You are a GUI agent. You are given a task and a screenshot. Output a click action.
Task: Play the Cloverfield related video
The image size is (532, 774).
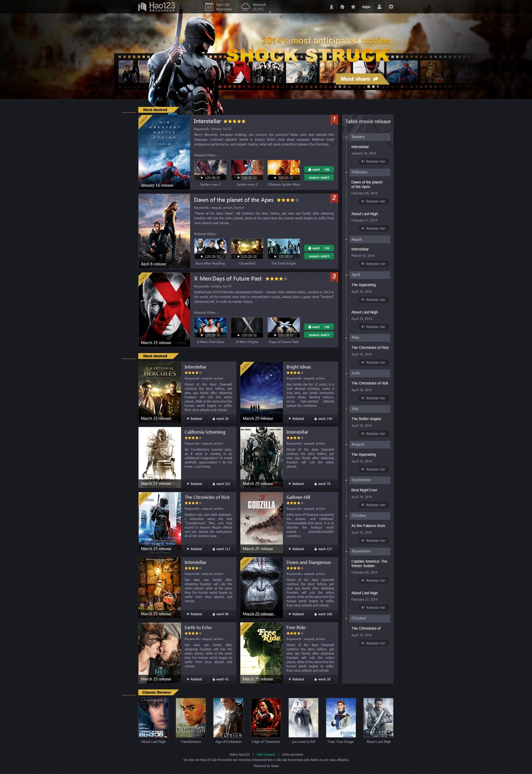[x=247, y=249]
